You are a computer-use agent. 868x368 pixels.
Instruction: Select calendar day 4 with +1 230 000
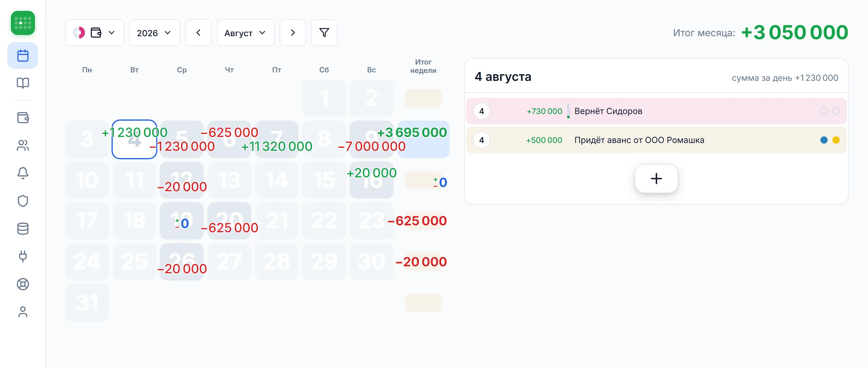(134, 139)
